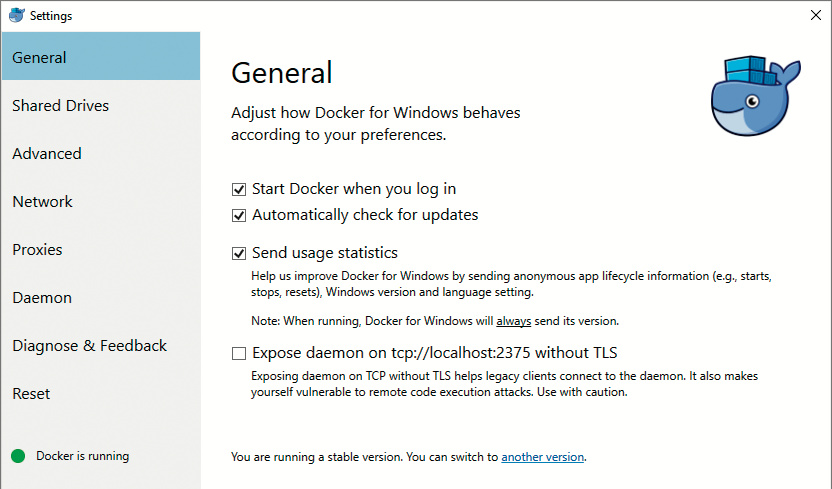Screen dimensions: 832x489
Task: Select the Daemon tab
Action: point(42,298)
